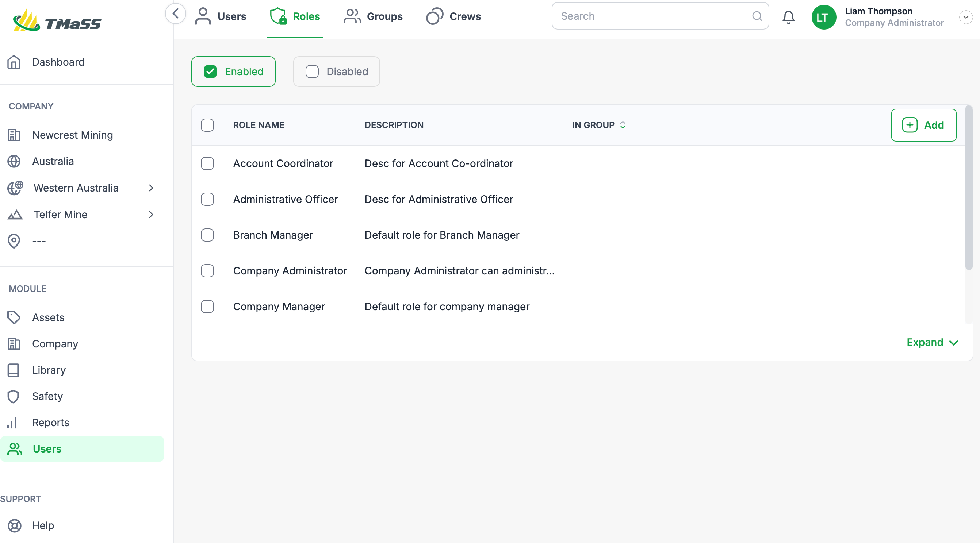The height and width of the screenshot is (543, 980).
Task: Click the LT user avatar
Action: (x=824, y=17)
